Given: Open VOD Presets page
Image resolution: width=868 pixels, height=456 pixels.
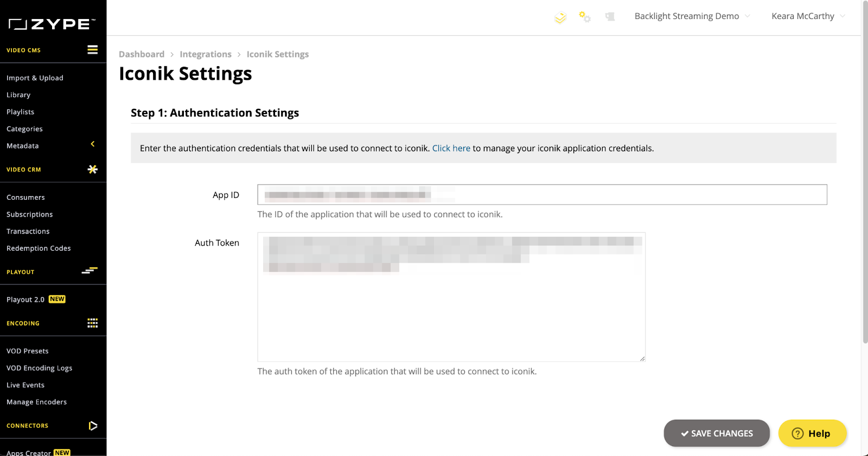Looking at the screenshot, I should point(27,351).
